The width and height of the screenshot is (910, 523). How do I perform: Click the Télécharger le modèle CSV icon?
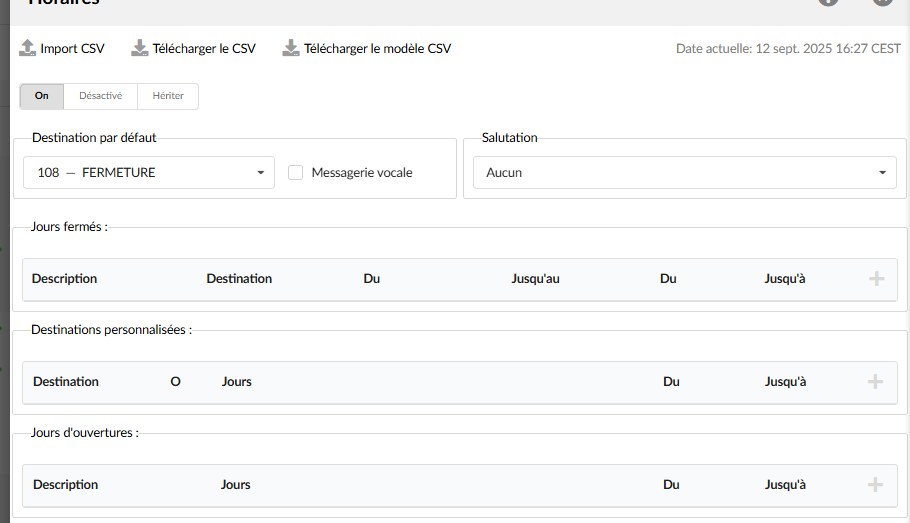[291, 48]
